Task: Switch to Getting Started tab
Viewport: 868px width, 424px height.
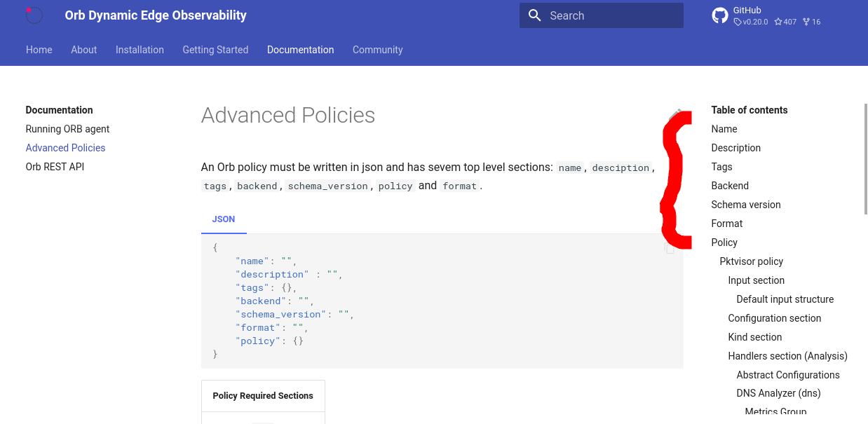Action: tap(215, 50)
